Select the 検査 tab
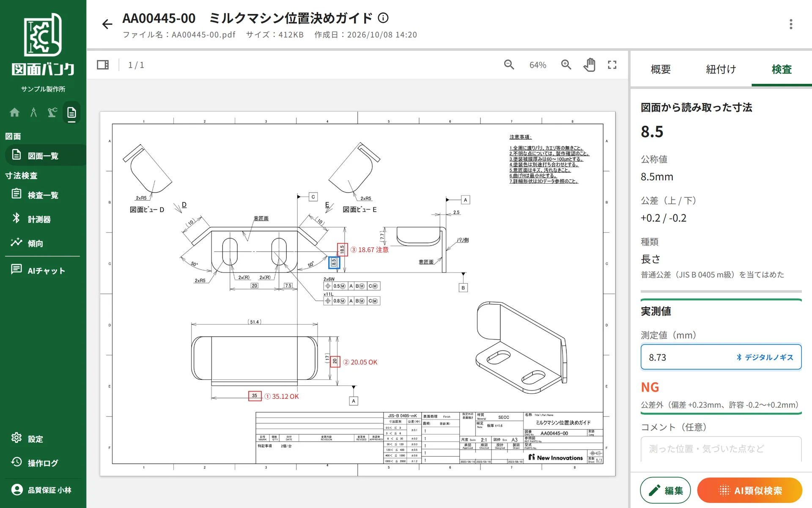812x508 pixels. 782,69
